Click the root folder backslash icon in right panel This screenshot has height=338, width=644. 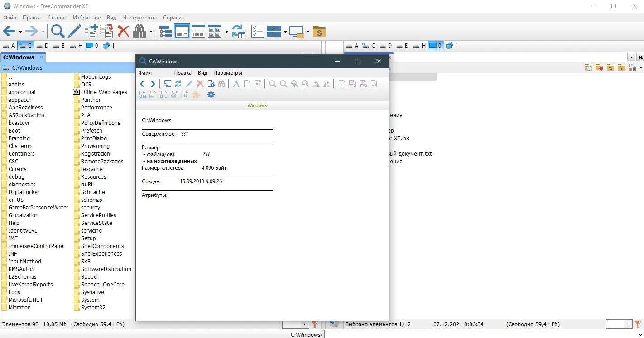point(621,67)
